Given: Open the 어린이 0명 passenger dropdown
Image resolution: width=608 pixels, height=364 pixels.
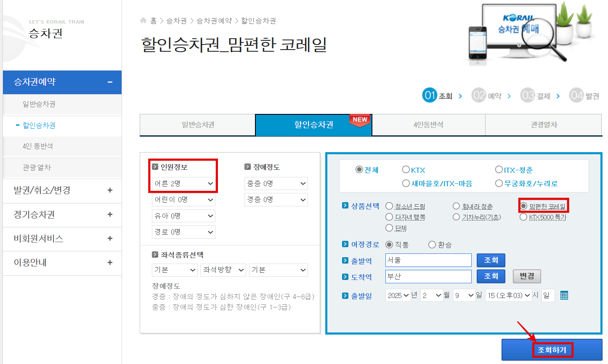Looking at the screenshot, I should (x=183, y=200).
